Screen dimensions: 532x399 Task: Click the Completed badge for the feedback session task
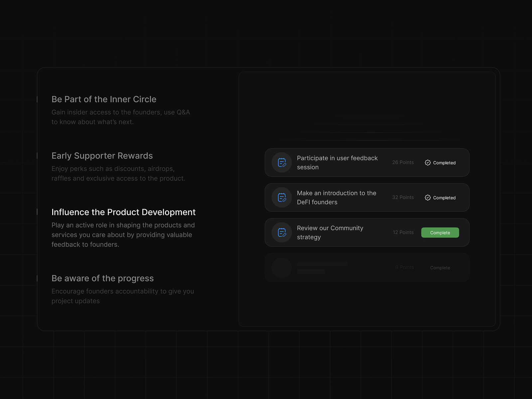click(440, 163)
